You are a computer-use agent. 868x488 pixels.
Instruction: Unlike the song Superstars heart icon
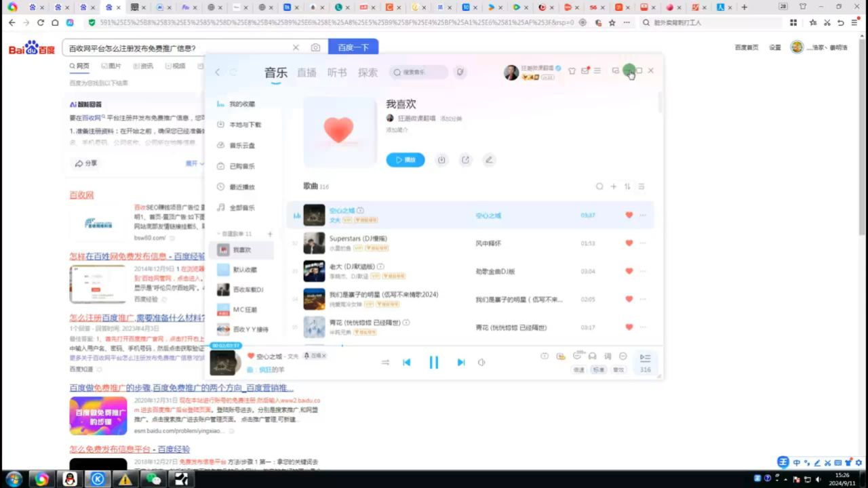[629, 243]
